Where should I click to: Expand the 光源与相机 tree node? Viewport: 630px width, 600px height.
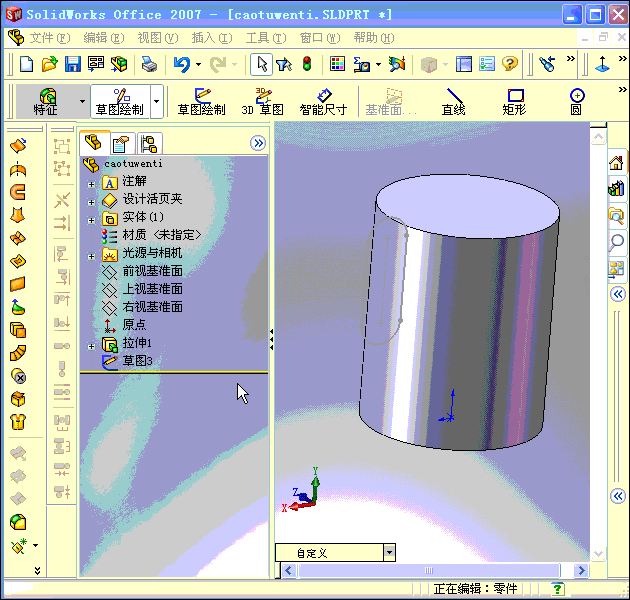[92, 256]
